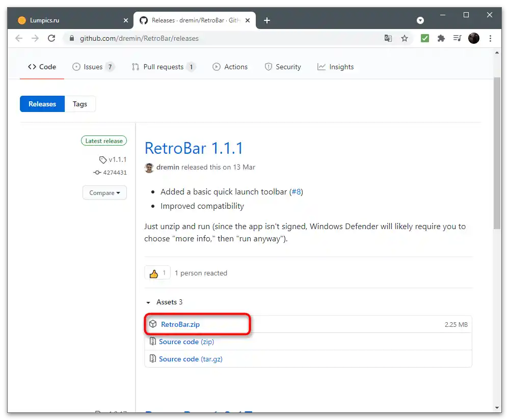Open the v1.1.1 tag link
The height and width of the screenshot is (420, 509).
pos(113,159)
